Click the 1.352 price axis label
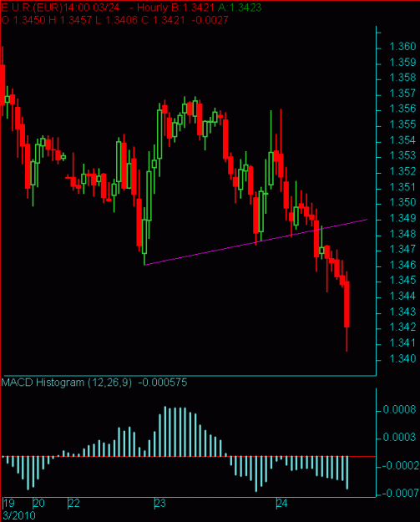420x522 pixels. point(402,171)
